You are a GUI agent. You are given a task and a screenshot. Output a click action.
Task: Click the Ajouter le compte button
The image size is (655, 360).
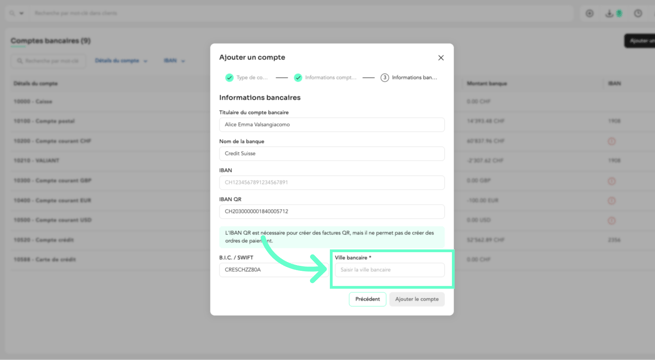[417, 299]
